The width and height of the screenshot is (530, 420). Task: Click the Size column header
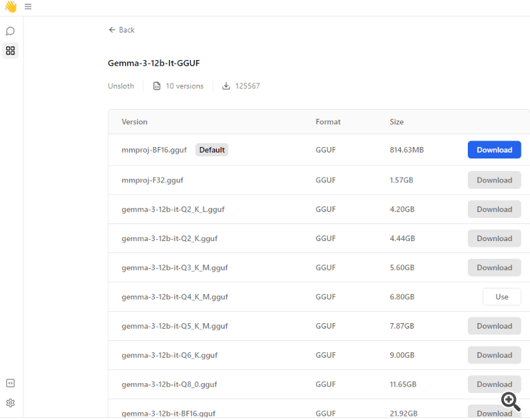tap(396, 122)
